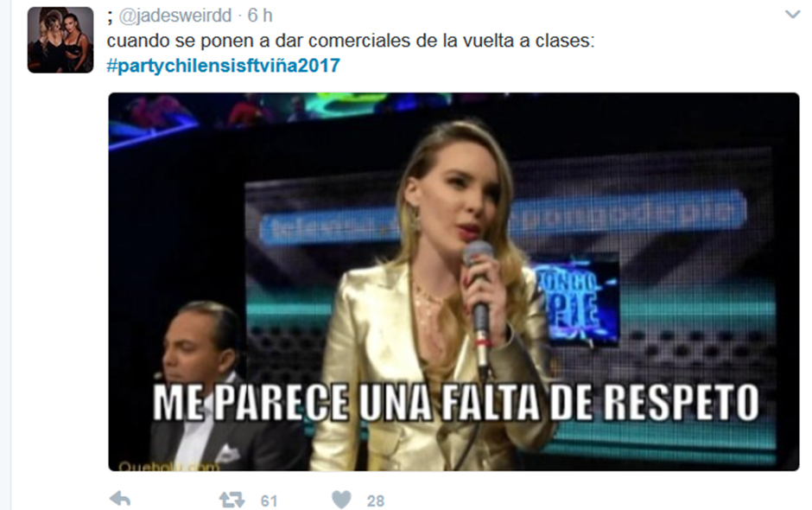Click the retweet count showing 61

coord(269,500)
